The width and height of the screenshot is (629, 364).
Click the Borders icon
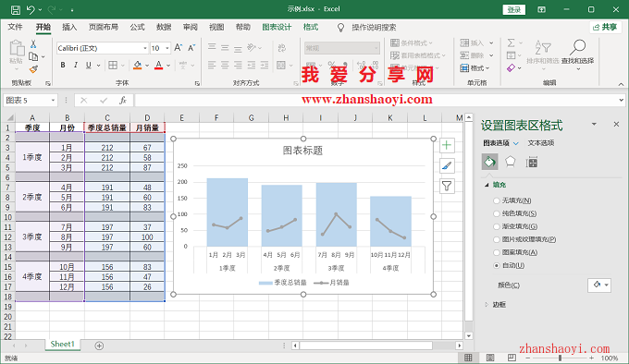click(x=113, y=65)
